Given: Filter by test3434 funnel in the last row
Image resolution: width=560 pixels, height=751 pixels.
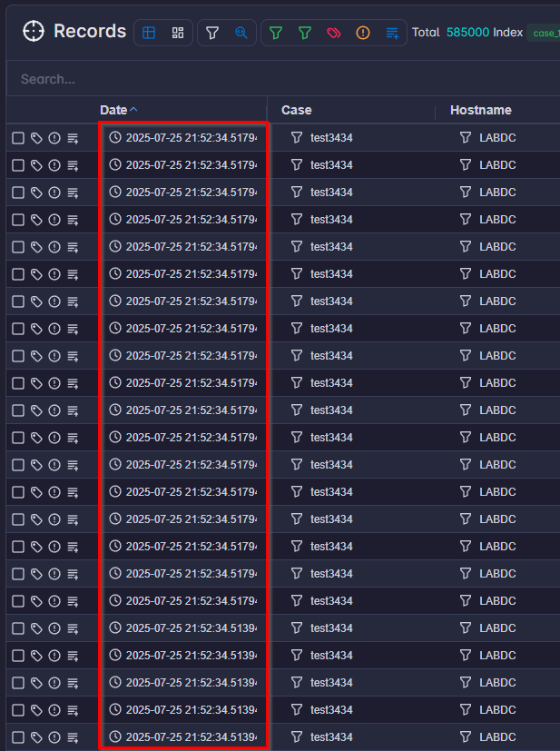Looking at the screenshot, I should [297, 736].
